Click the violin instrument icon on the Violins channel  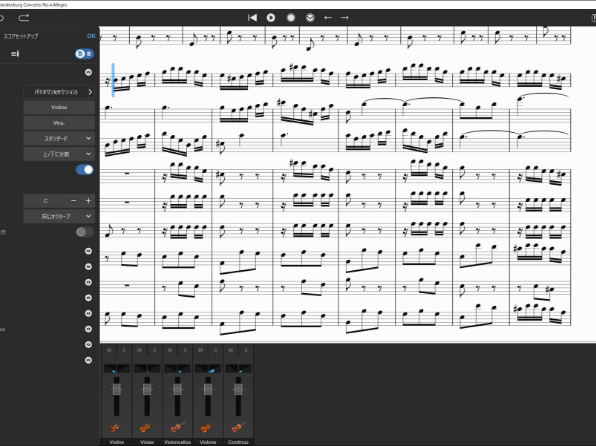pos(116,428)
